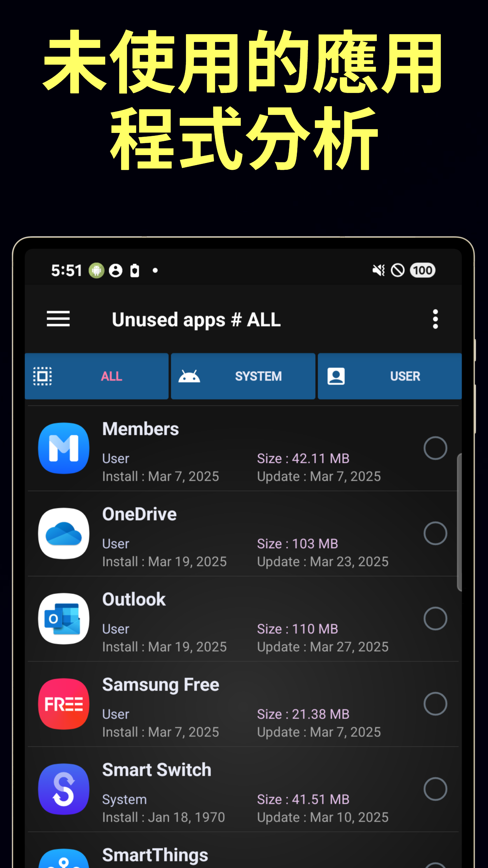Click the Smart Switch app icon
Viewport: 488px width, 868px height.
pyautogui.click(x=64, y=789)
